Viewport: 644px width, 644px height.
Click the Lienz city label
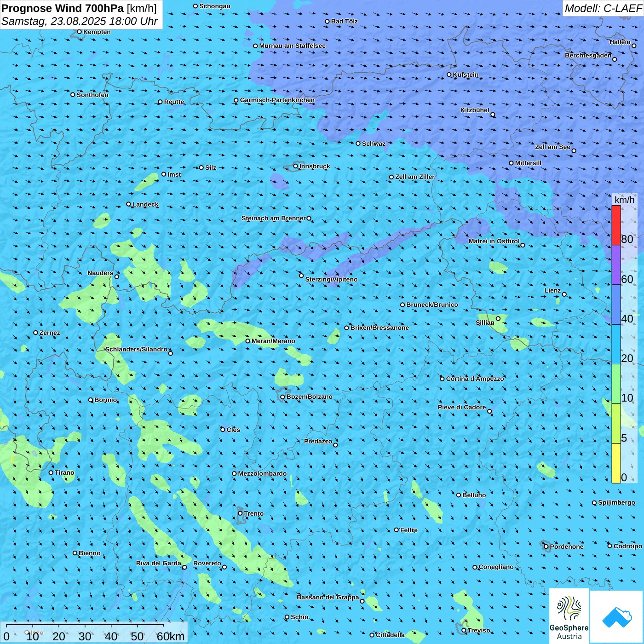[552, 290]
